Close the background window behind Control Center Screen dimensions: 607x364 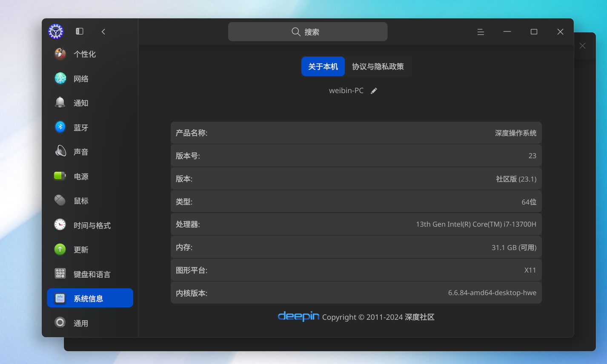(x=582, y=45)
